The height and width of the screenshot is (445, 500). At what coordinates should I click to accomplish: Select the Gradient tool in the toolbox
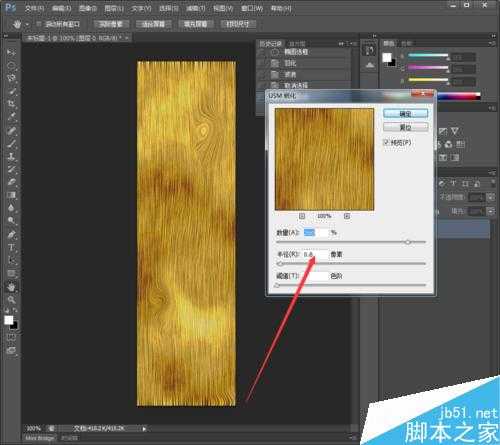click(11, 195)
